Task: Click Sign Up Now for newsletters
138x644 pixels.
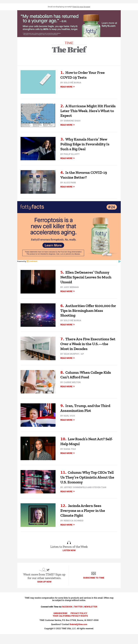Action: (x=44, y=582)
